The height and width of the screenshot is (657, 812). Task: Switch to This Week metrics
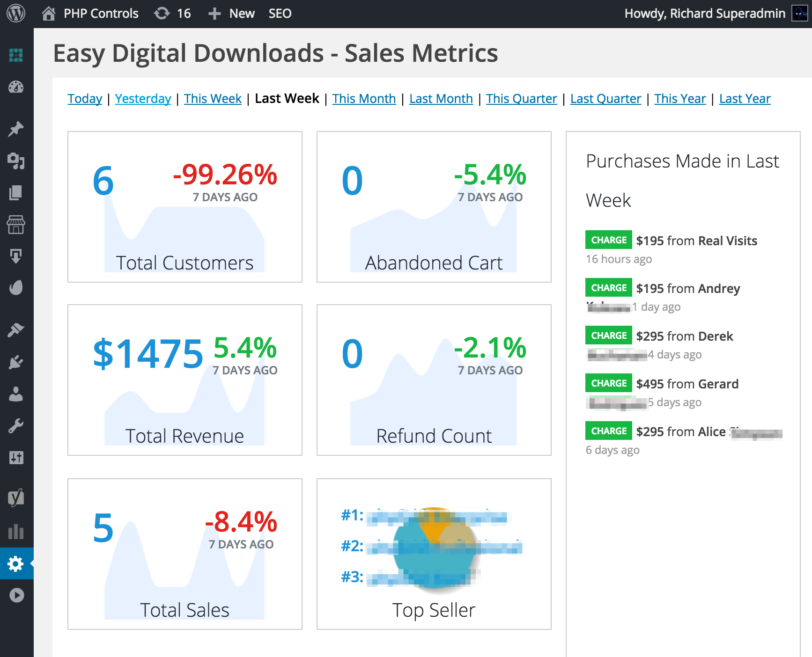[213, 99]
